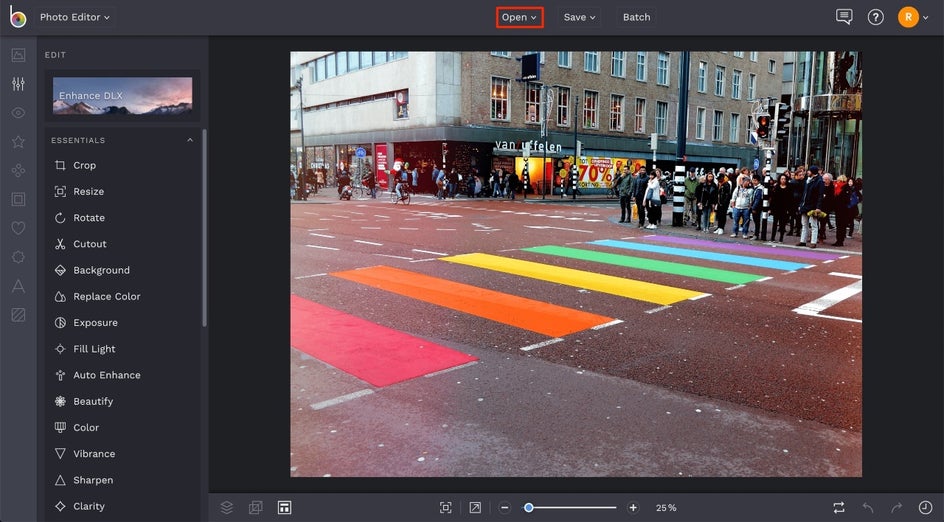Open the Graphics sidebar icon
Image resolution: width=944 pixels, height=522 pixels.
(18, 257)
